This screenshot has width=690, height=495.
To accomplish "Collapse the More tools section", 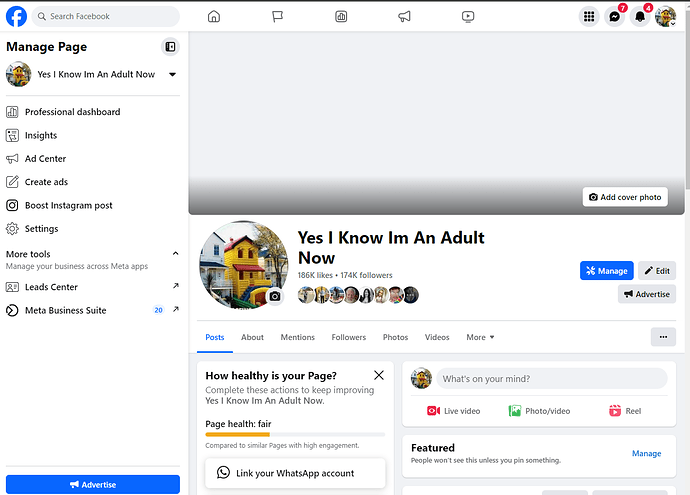I will [176, 254].
